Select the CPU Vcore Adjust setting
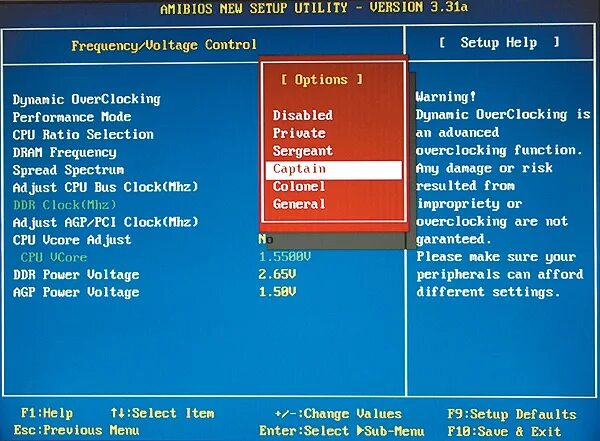The image size is (600, 441). (x=72, y=240)
